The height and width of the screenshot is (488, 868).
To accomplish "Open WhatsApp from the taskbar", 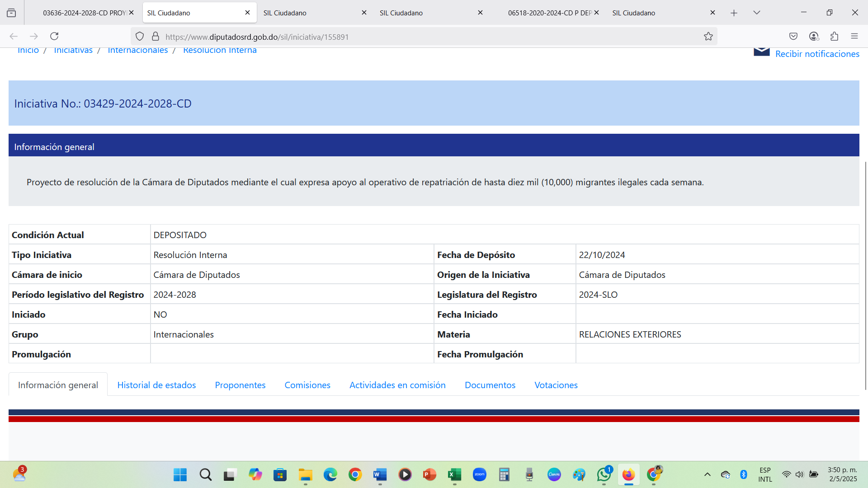I will [x=604, y=474].
